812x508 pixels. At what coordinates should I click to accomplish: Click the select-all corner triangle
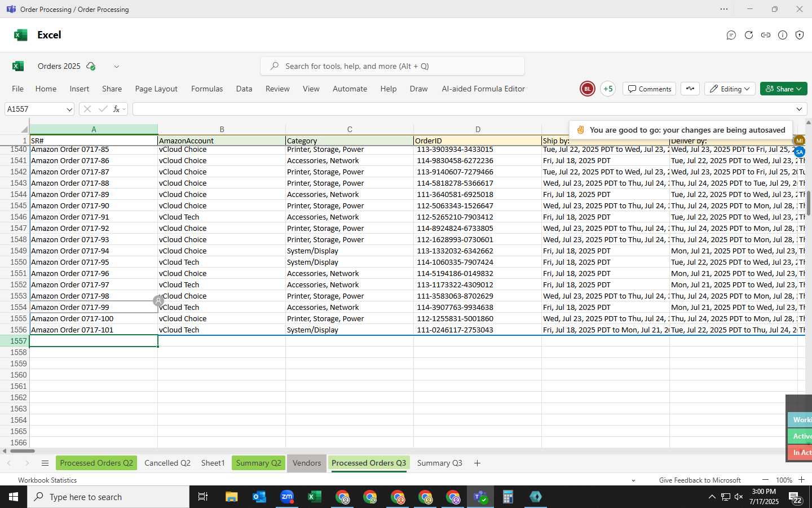(24, 129)
